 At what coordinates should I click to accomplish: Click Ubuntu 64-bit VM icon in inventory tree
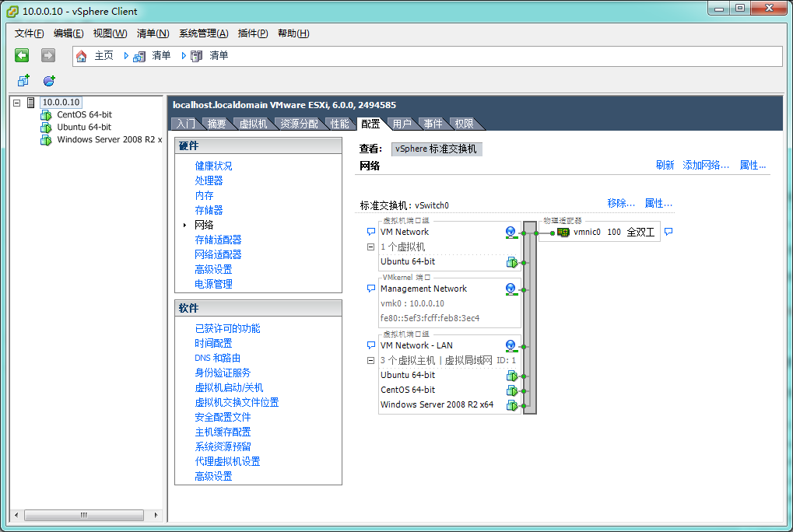[46, 128]
